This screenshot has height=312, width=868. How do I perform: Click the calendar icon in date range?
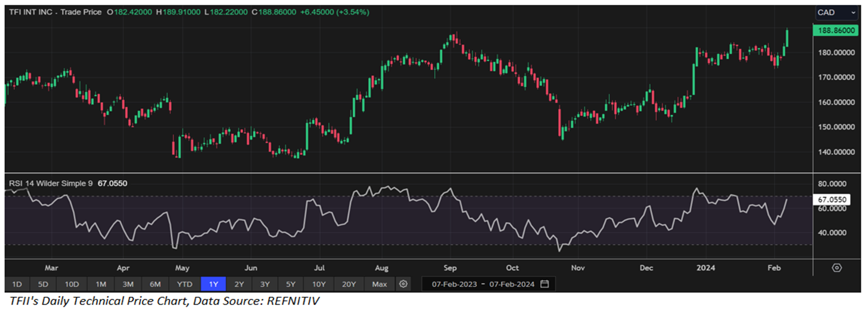coord(544,284)
